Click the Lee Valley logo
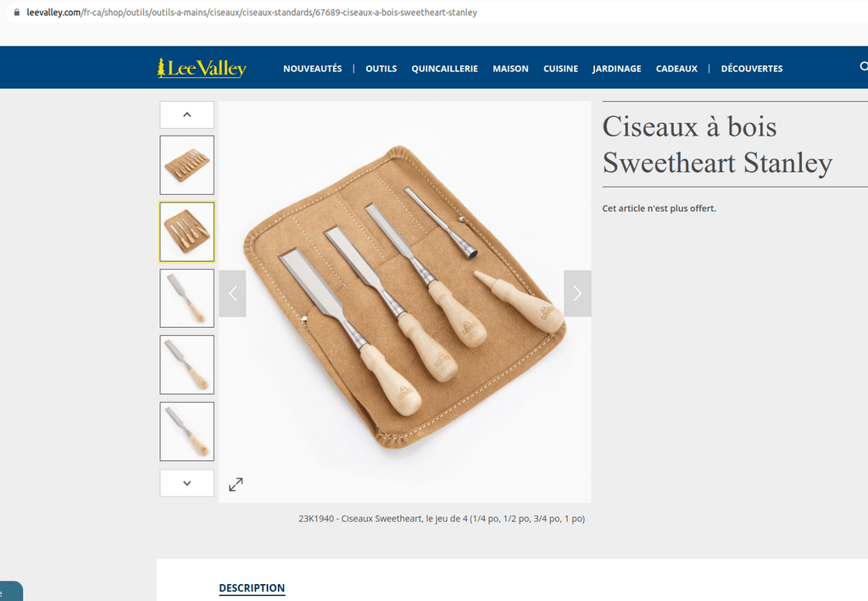 (x=202, y=68)
